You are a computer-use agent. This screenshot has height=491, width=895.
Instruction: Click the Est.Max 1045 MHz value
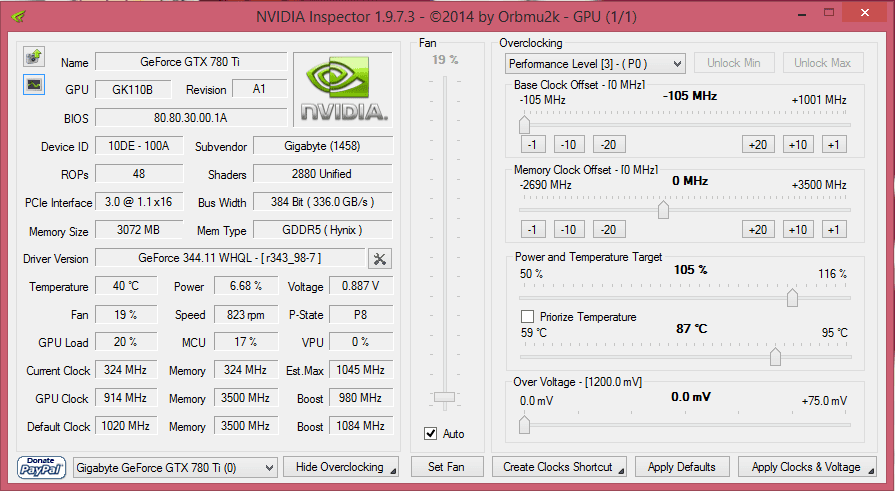pyautogui.click(x=361, y=370)
